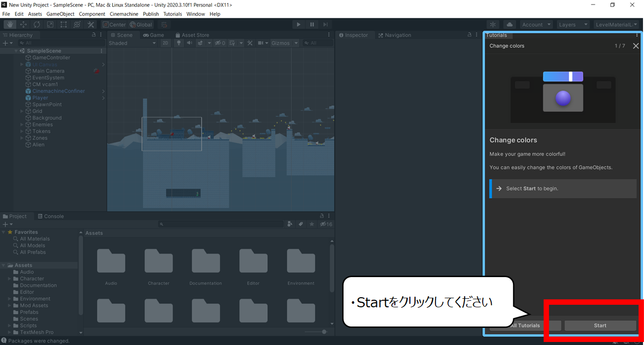Open Scene component tools icon
The width and height of the screenshot is (644, 345).
click(x=250, y=43)
